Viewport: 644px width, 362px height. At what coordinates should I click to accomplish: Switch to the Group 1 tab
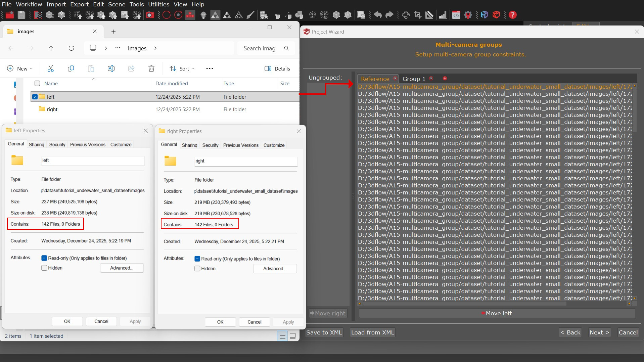(x=414, y=79)
